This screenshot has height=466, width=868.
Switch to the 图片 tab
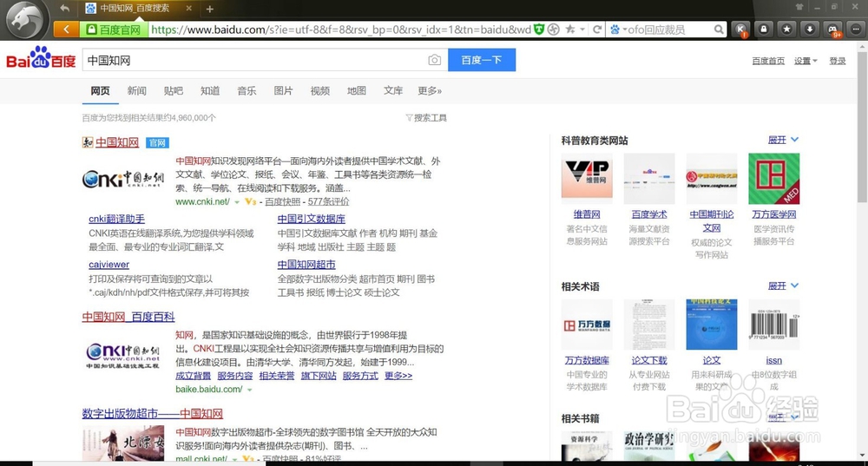coord(283,91)
